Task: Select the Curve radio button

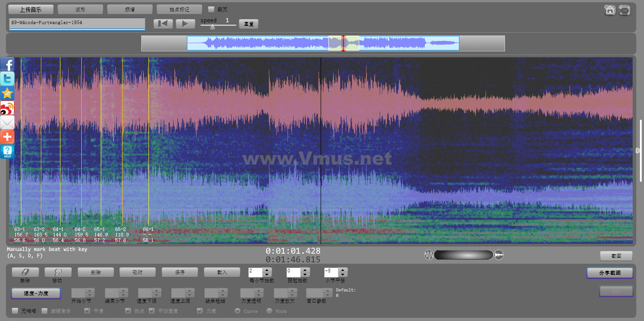Action: pyautogui.click(x=238, y=311)
